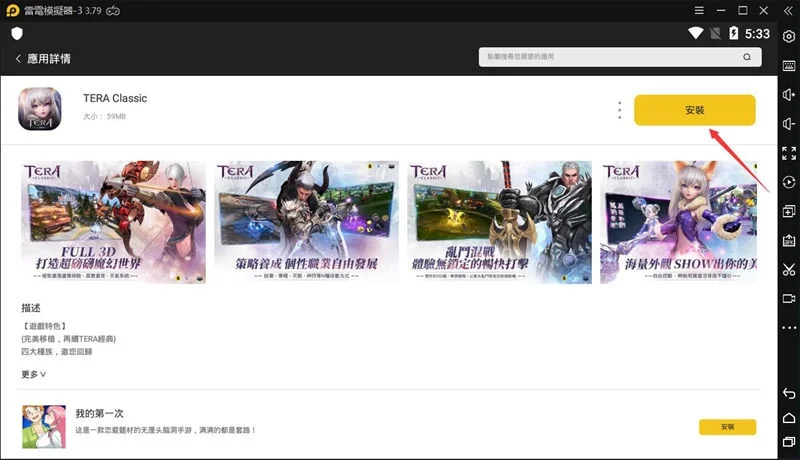
Task: Tap the Android back icon in sidebar
Action: [x=789, y=393]
